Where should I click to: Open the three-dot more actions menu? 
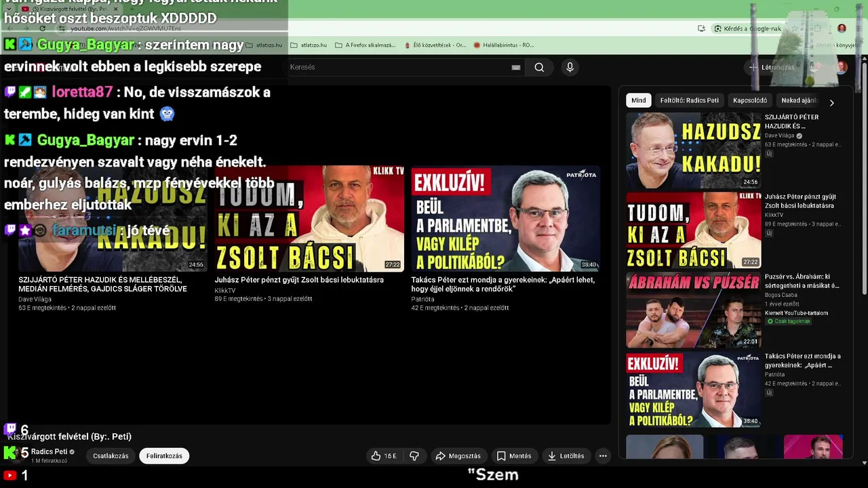(603, 456)
